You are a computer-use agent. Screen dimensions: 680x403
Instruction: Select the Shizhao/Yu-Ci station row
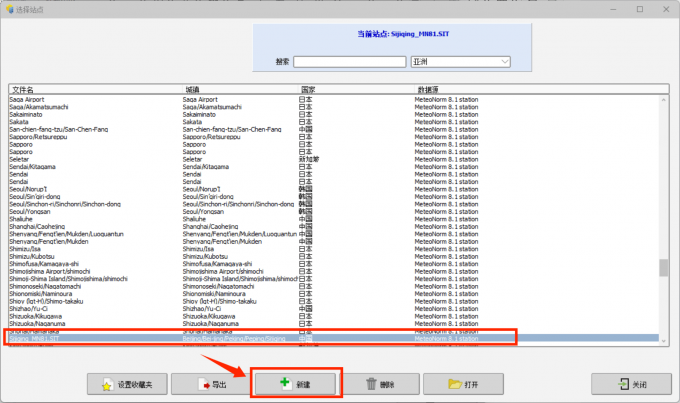[x=334, y=309]
